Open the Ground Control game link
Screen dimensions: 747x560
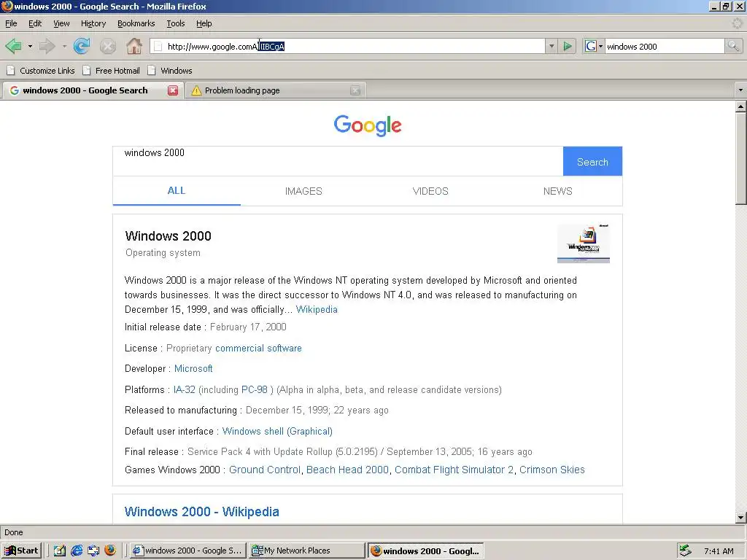point(265,470)
